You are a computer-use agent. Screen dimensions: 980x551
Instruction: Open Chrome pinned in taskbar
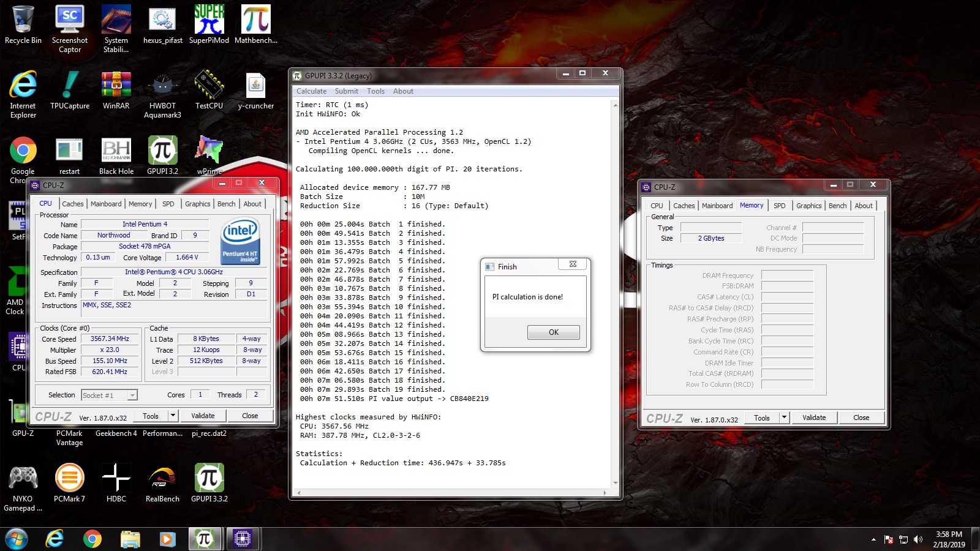92,539
